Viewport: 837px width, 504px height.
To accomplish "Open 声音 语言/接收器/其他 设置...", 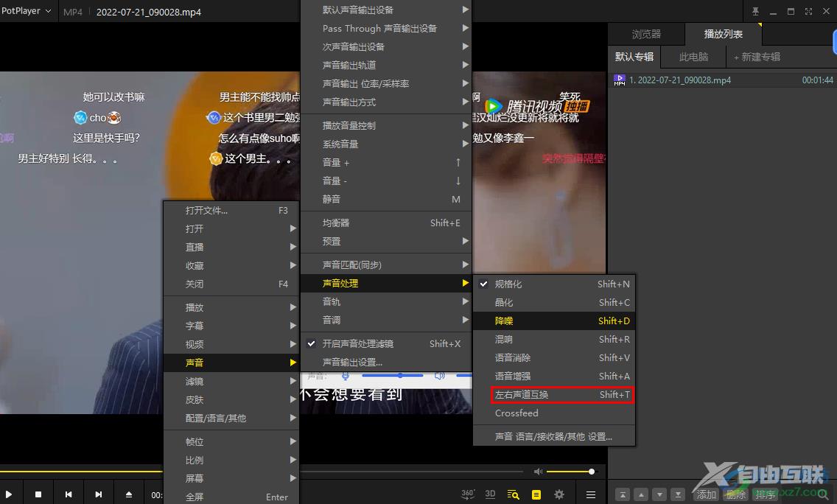I will tap(554, 437).
